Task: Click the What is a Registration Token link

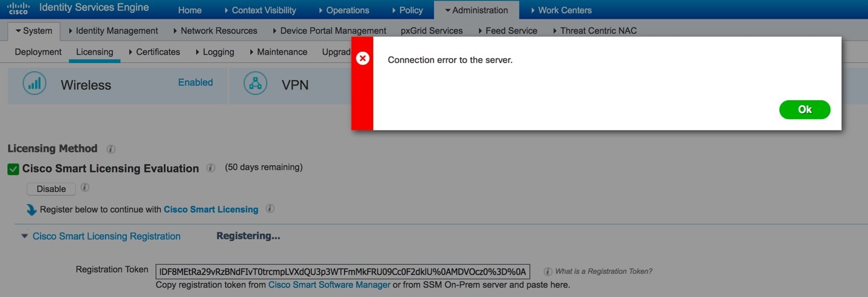Action: click(603, 271)
